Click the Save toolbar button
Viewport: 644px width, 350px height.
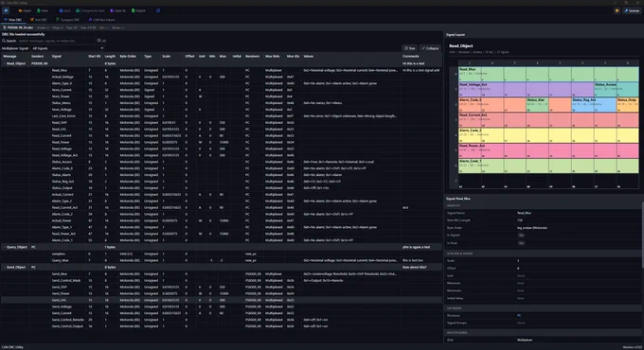[65, 10]
